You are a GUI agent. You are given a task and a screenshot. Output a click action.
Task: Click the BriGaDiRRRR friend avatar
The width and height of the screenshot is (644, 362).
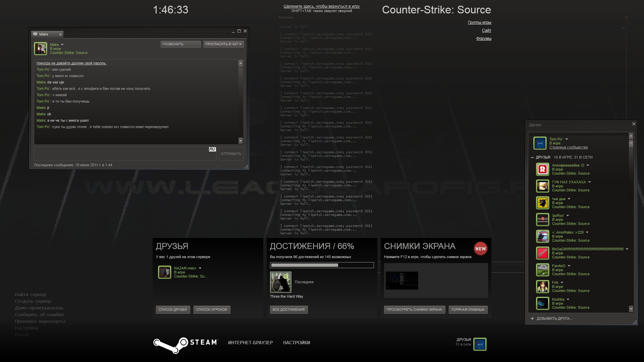542,253
